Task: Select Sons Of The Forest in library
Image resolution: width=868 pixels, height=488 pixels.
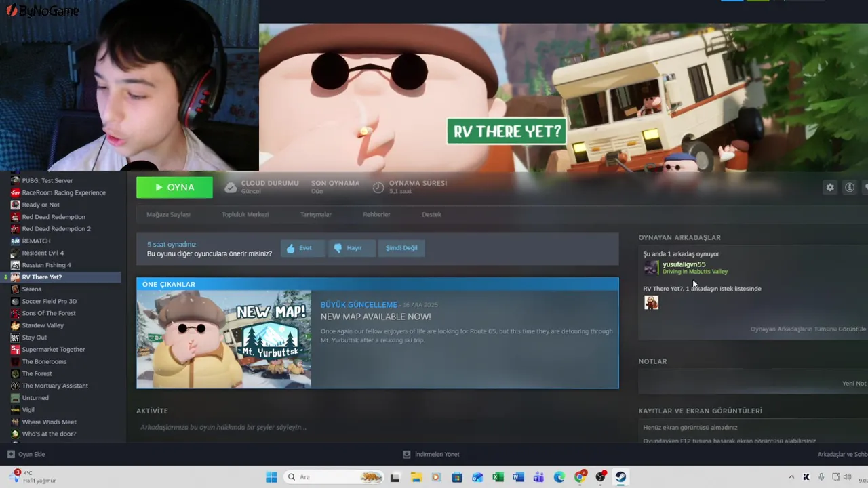Action: coord(49,314)
